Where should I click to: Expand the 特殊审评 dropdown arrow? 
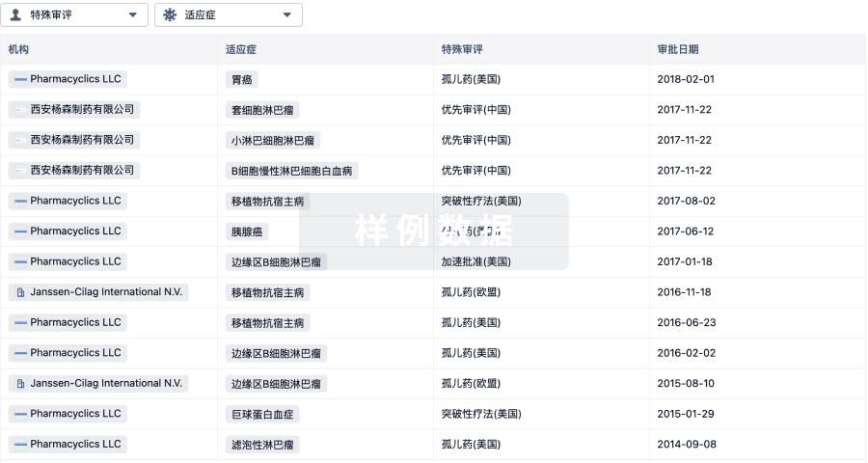(132, 15)
